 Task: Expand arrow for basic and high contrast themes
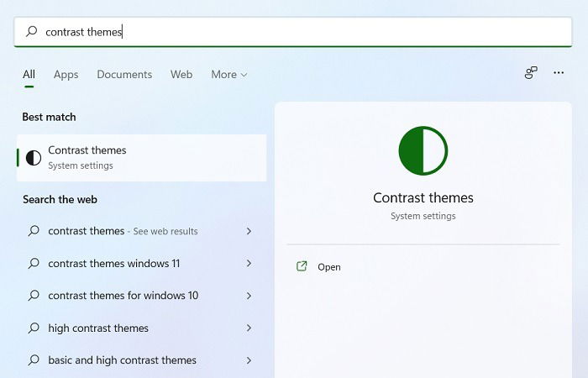tap(249, 360)
